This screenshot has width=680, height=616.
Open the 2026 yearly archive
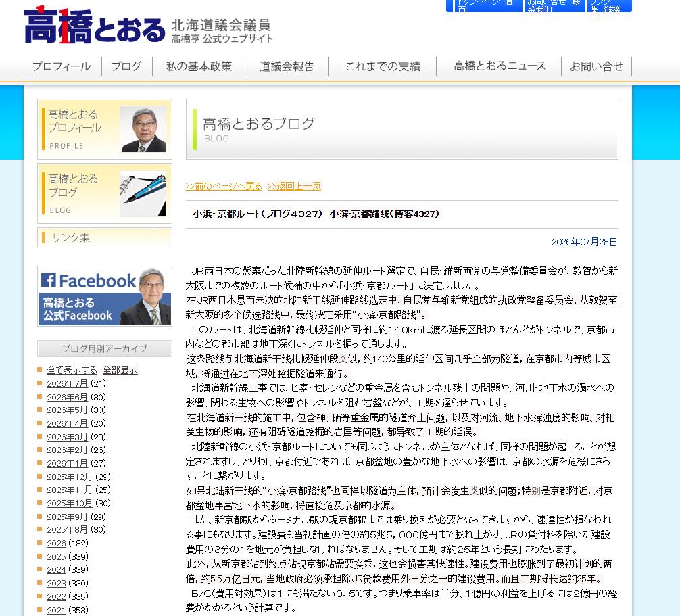click(x=56, y=543)
